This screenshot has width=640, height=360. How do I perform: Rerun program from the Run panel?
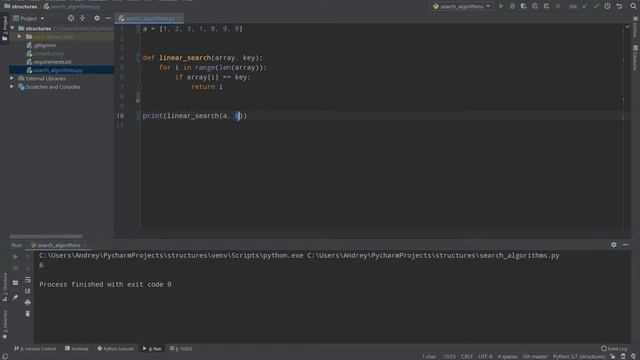coord(15,257)
